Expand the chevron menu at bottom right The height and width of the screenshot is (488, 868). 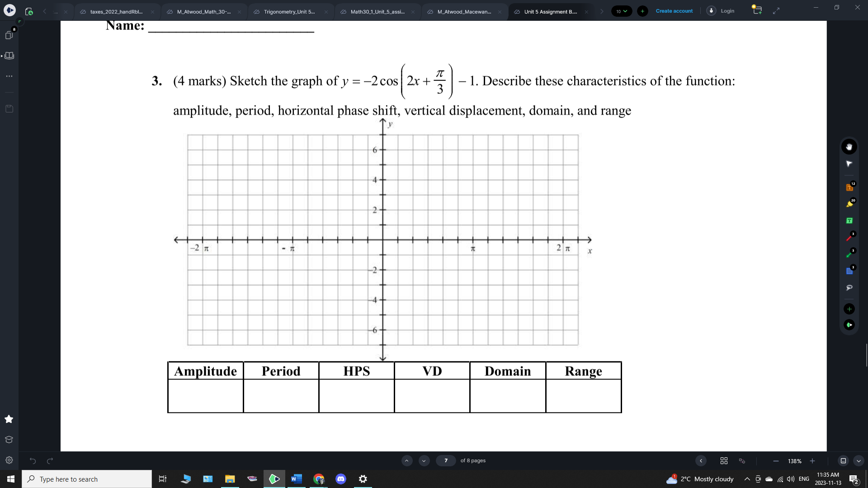pyautogui.click(x=859, y=460)
